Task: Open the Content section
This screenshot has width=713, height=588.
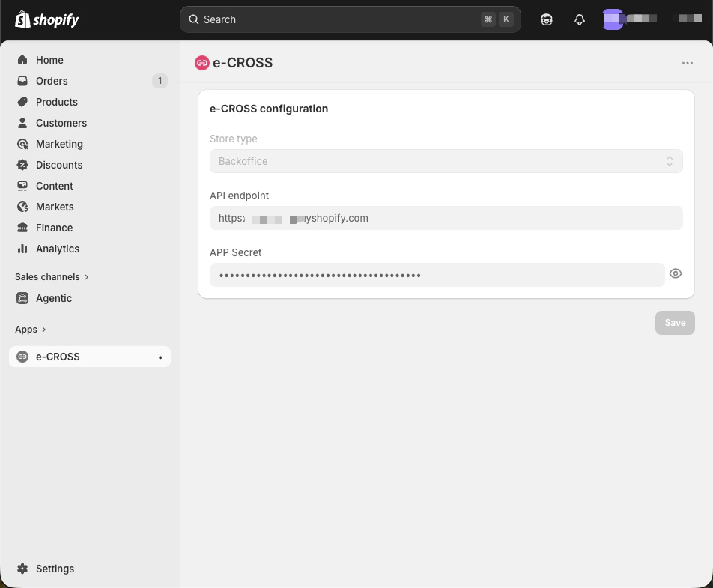Action: click(90, 186)
